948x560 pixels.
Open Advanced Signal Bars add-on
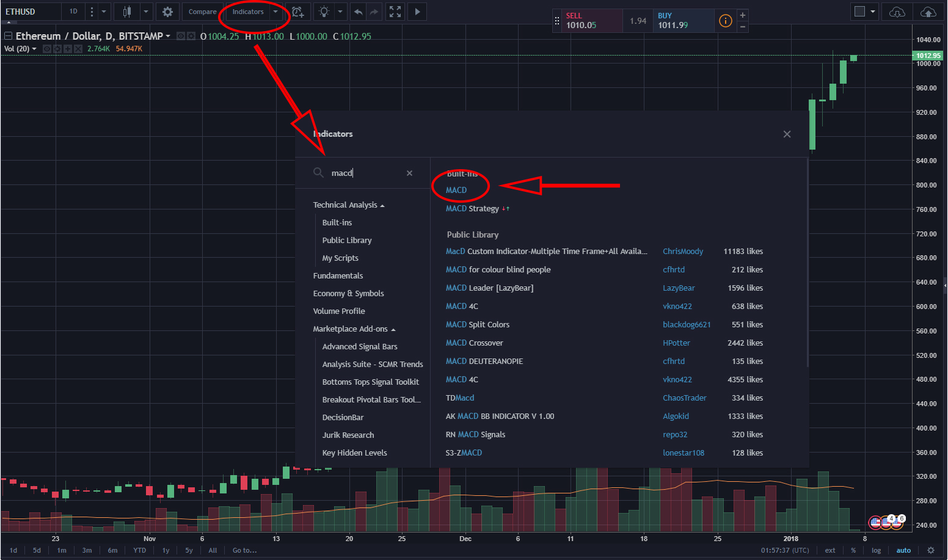point(360,347)
